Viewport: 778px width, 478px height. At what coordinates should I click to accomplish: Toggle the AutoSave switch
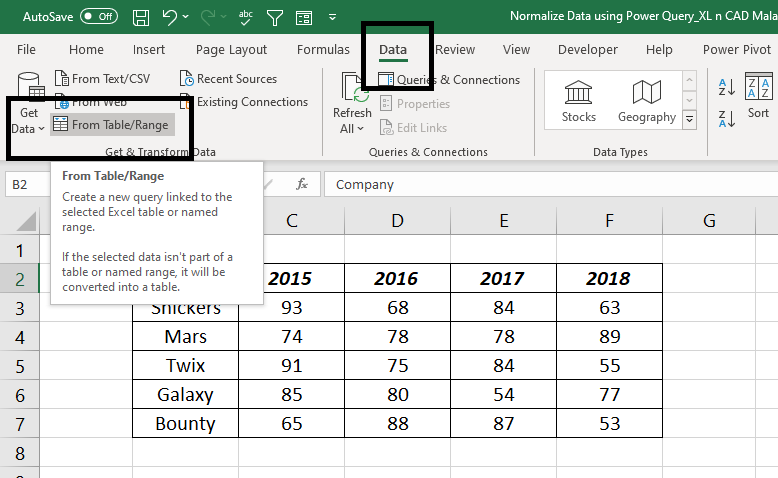point(99,16)
